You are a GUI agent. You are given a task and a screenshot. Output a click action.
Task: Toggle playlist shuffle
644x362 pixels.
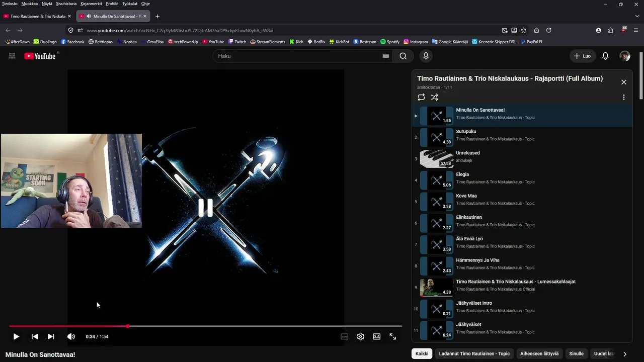pyautogui.click(x=435, y=97)
